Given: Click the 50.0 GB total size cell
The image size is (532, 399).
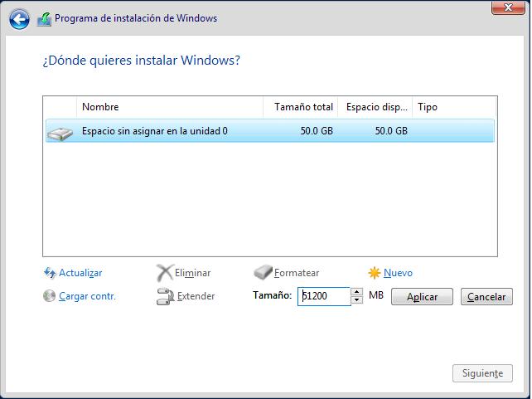Looking at the screenshot, I should click(317, 131).
